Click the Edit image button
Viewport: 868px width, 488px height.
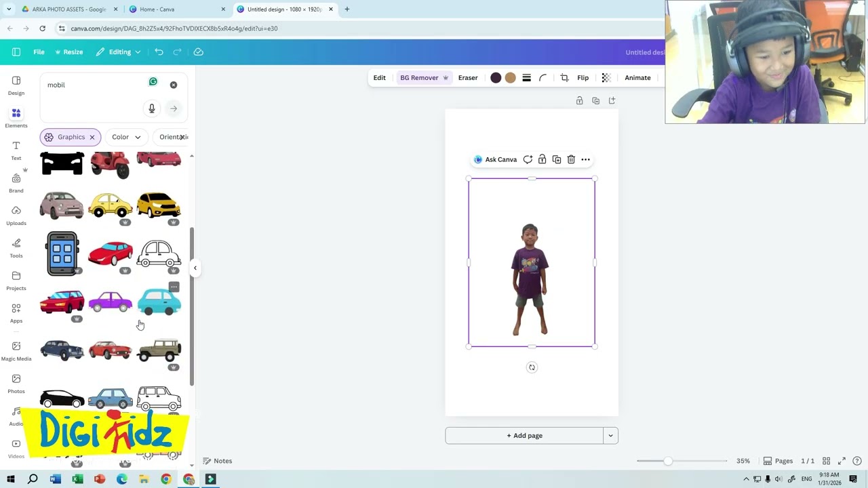(x=379, y=78)
